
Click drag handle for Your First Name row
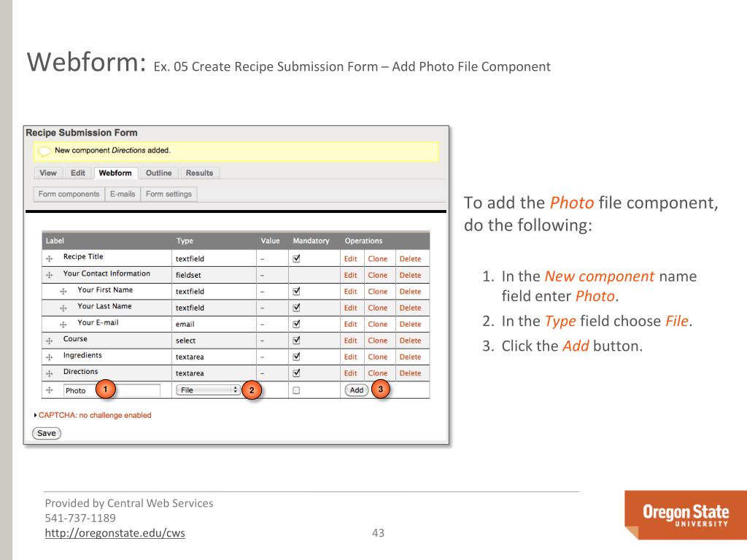coord(63,292)
